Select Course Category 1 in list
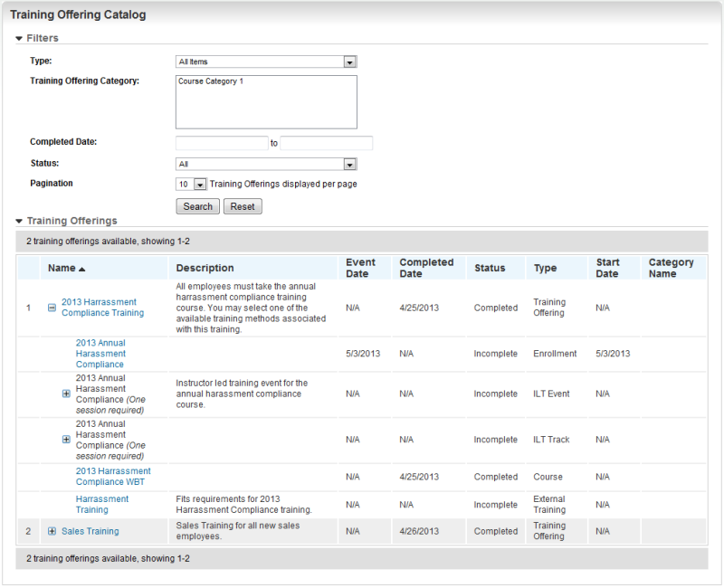724x588 pixels. [211, 81]
